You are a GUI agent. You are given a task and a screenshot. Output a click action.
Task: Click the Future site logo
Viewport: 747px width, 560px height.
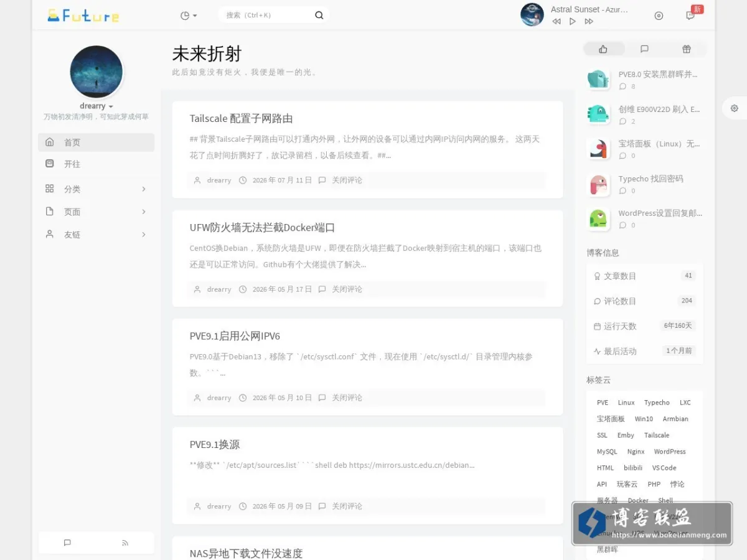[x=83, y=16]
